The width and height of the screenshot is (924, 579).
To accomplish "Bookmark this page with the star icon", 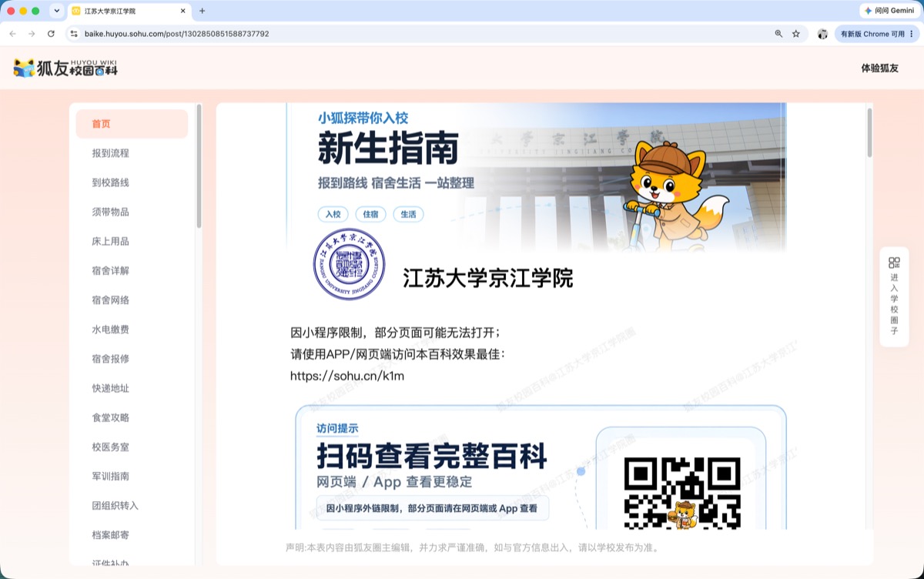I will pos(796,34).
